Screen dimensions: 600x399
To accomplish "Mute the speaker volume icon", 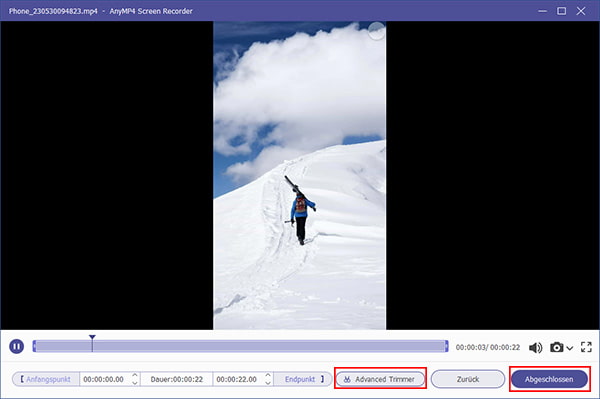I will pos(535,347).
